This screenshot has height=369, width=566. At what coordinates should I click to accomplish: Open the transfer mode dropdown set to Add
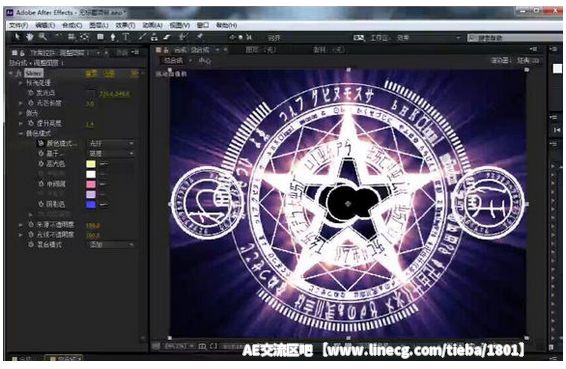(x=111, y=245)
